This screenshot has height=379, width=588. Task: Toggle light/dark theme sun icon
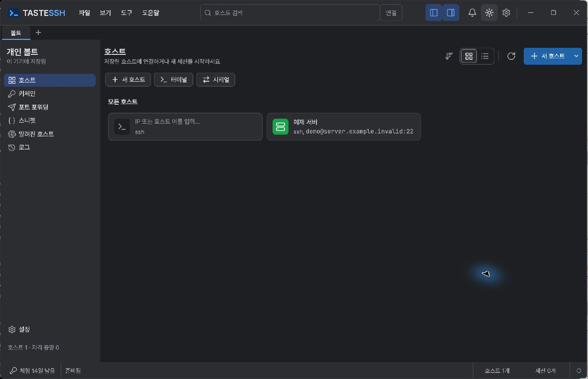coord(489,13)
